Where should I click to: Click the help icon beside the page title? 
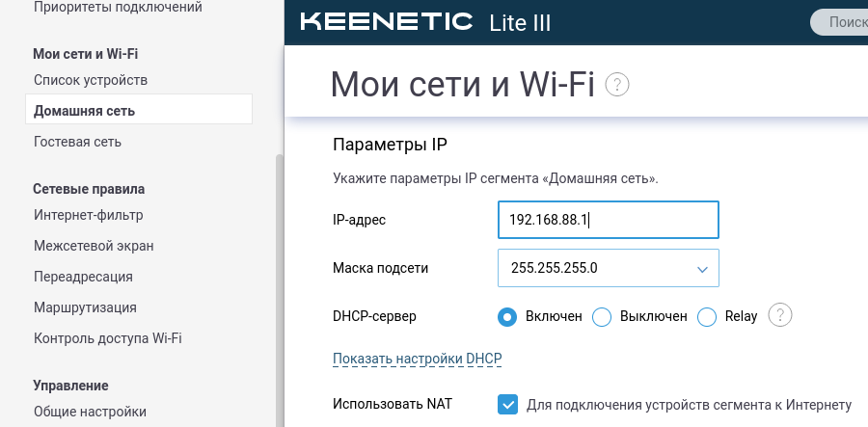(617, 85)
